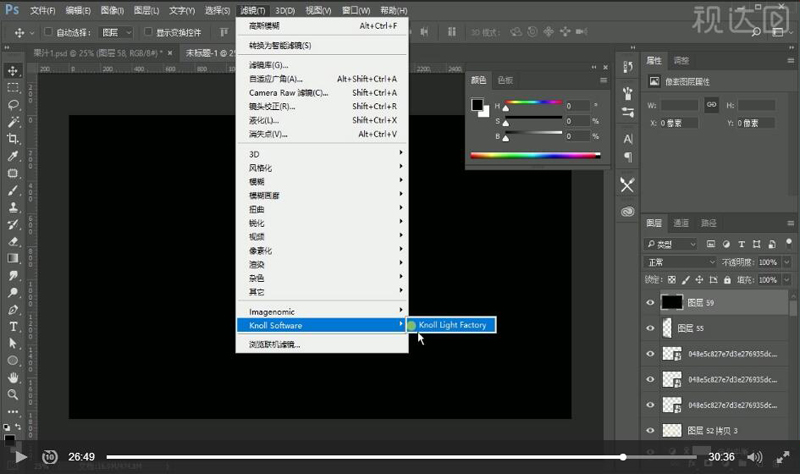Select the Ellipse shape tool
The image size is (800, 474).
[13, 361]
